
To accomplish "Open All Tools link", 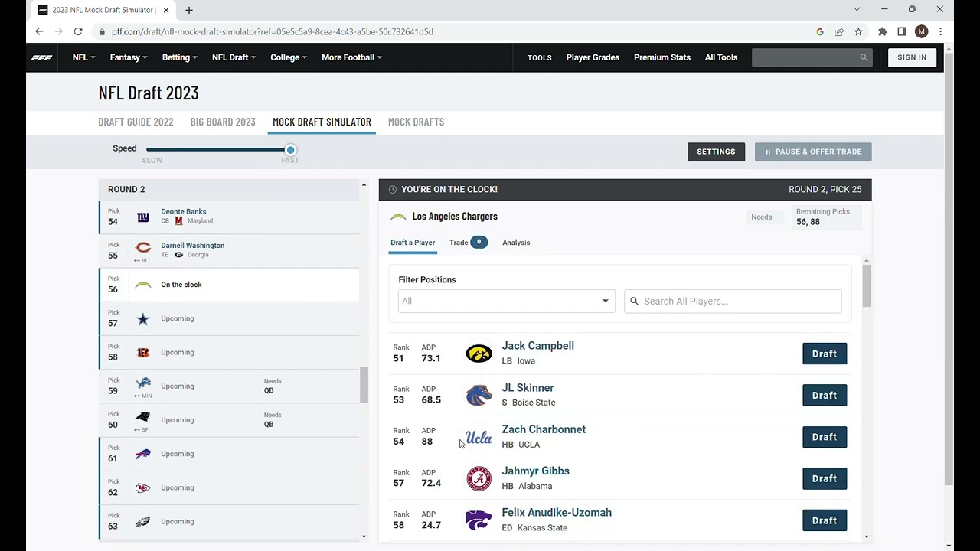I will point(721,57).
